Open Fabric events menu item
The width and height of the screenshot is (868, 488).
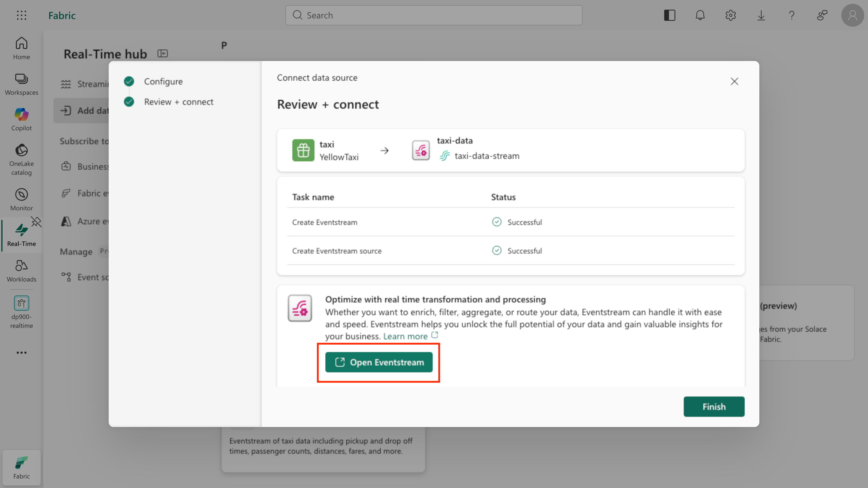tap(84, 193)
